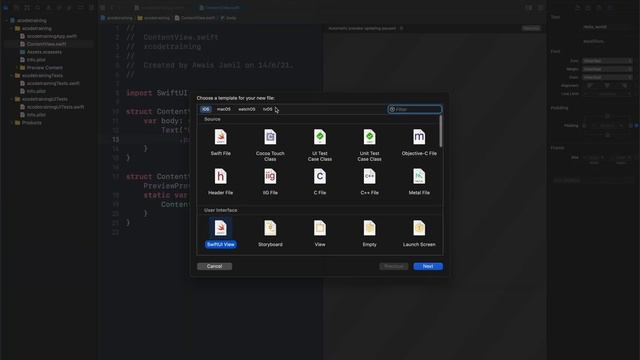Pick the IIG File template
Screen dimensions: 640x360
tap(270, 182)
